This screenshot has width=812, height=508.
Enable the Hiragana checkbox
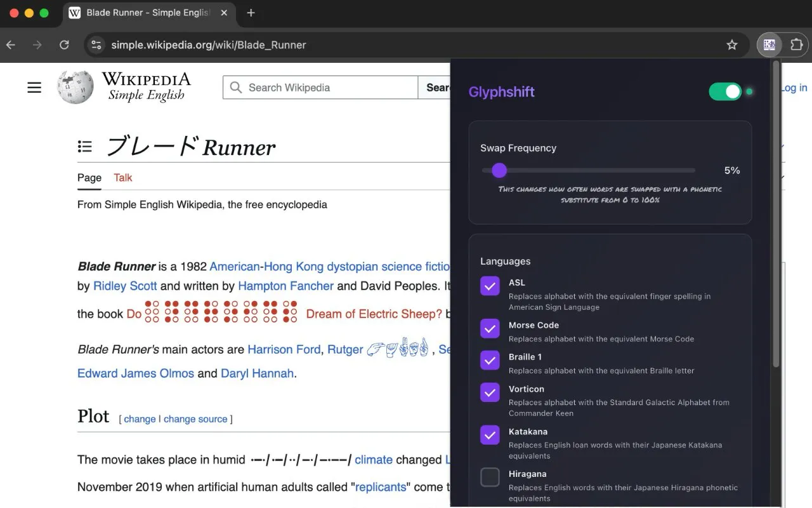coord(490,478)
